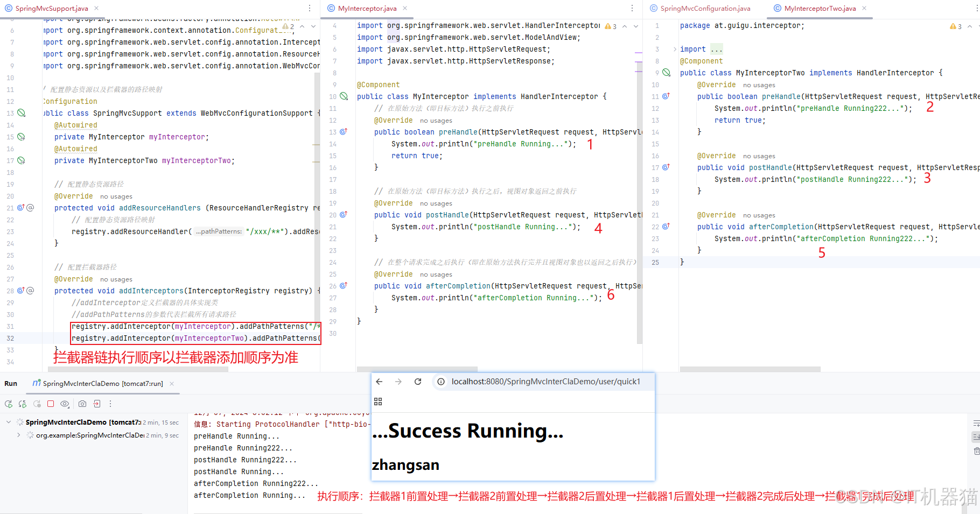980x514 pixels.
Task: Click browser reload button
Action: click(418, 382)
